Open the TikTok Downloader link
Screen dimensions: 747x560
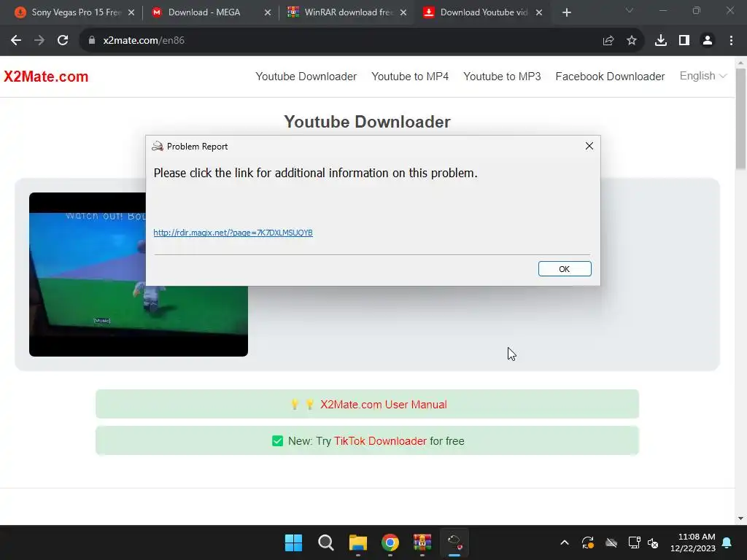pos(380,441)
